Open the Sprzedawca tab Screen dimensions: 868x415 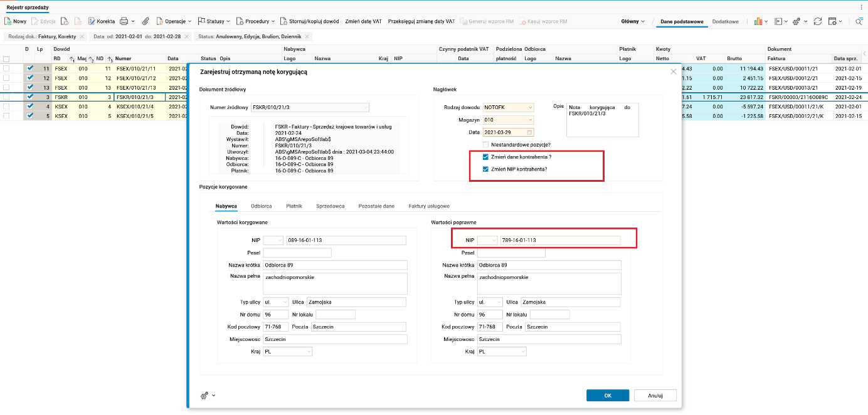tap(331, 206)
